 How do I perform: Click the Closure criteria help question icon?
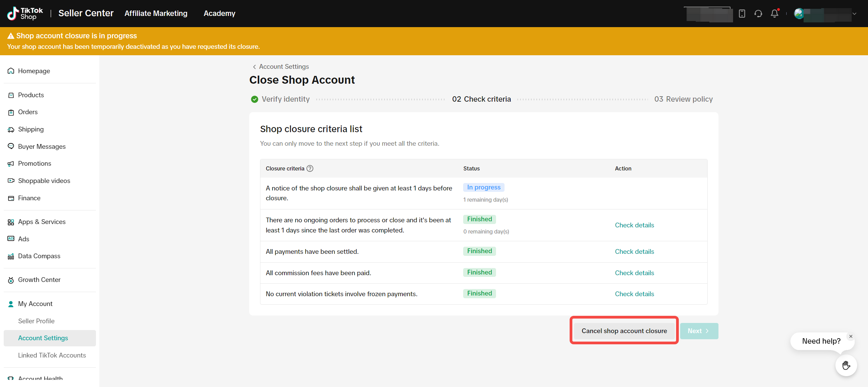pos(310,168)
